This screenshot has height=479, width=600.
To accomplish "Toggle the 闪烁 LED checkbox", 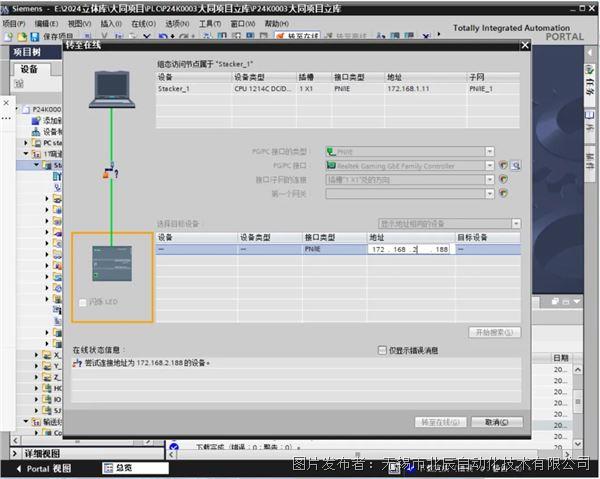I will (82, 302).
